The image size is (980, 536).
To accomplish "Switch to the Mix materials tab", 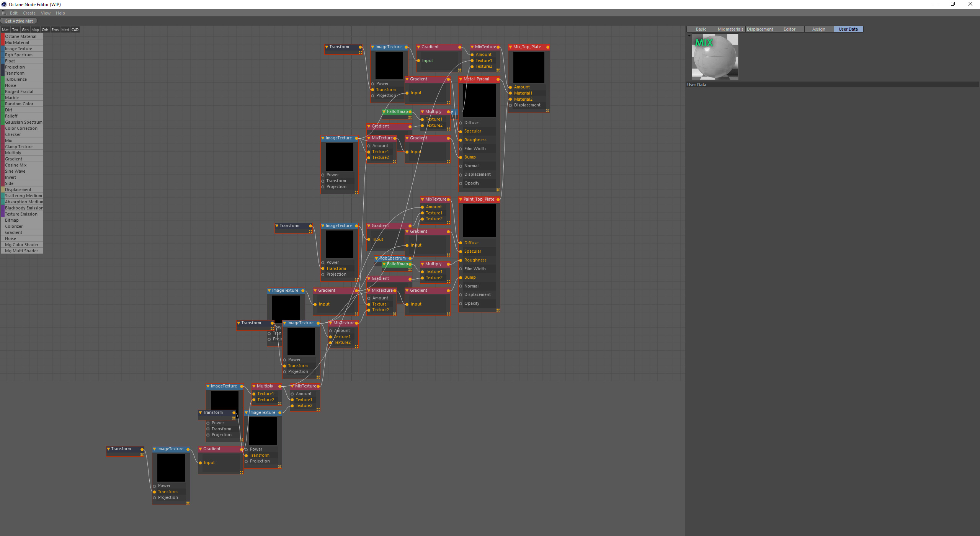I will (x=730, y=29).
